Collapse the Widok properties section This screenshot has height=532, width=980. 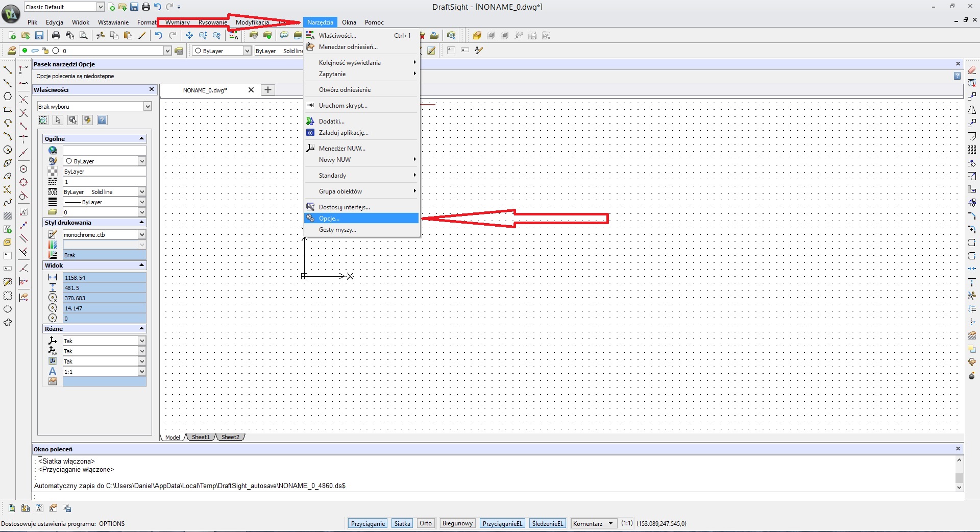(x=142, y=265)
